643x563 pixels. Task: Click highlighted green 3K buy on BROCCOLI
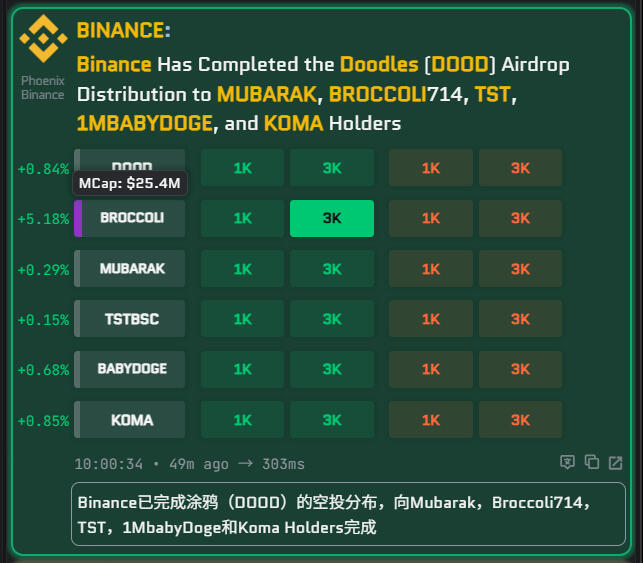(x=332, y=218)
